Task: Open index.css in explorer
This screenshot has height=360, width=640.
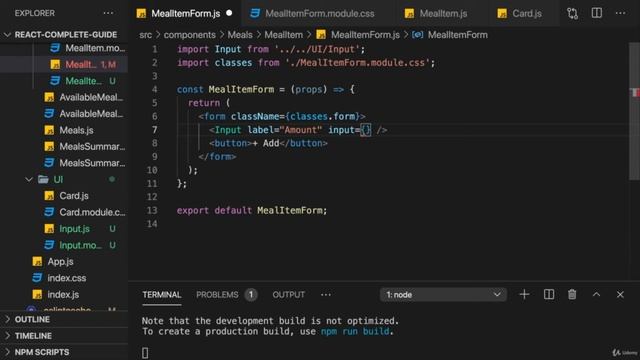Action: [64, 278]
